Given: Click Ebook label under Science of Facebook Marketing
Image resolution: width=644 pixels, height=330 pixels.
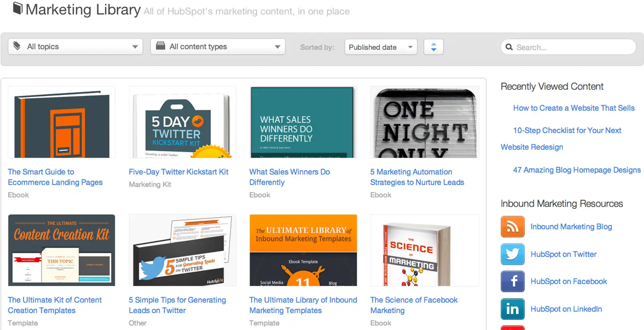Looking at the screenshot, I should click(x=381, y=323).
